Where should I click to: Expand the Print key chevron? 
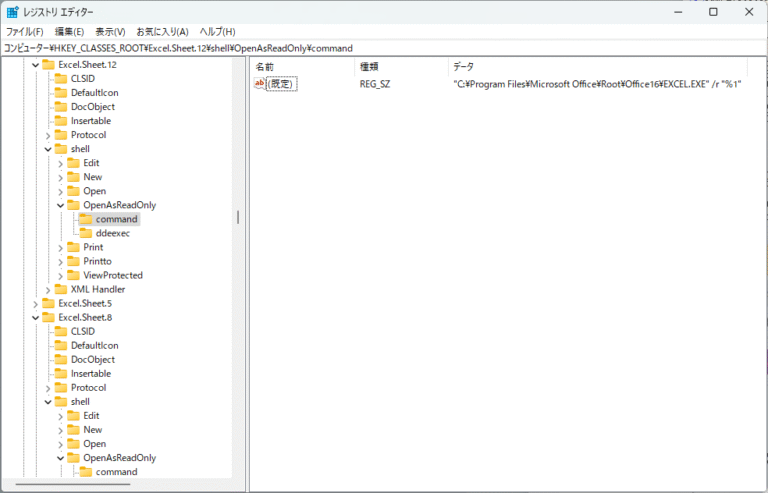(x=60, y=248)
